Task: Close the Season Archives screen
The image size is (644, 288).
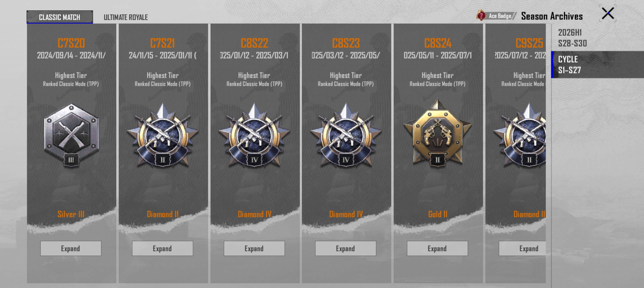Action: pos(608,13)
